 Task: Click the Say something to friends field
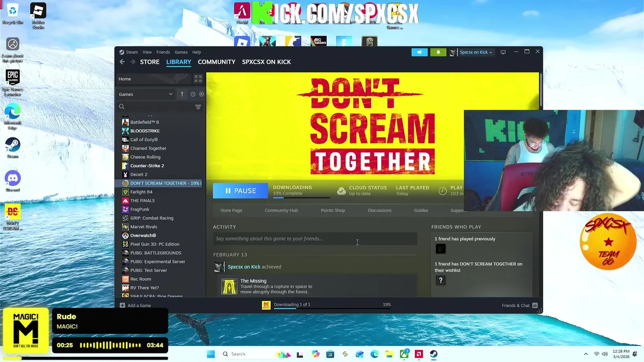click(315, 239)
